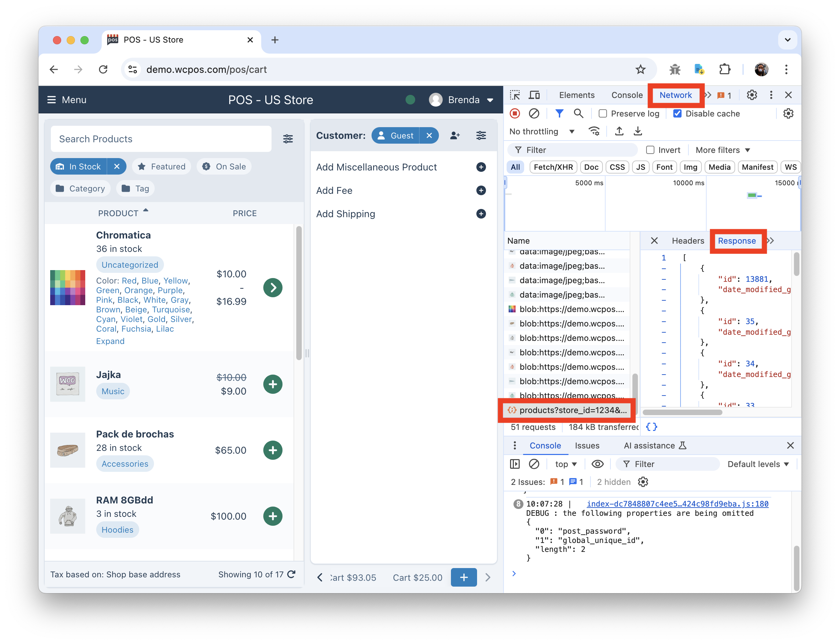The image size is (840, 644).
Task: Click Add Miscellaneous Product button
Action: click(482, 168)
